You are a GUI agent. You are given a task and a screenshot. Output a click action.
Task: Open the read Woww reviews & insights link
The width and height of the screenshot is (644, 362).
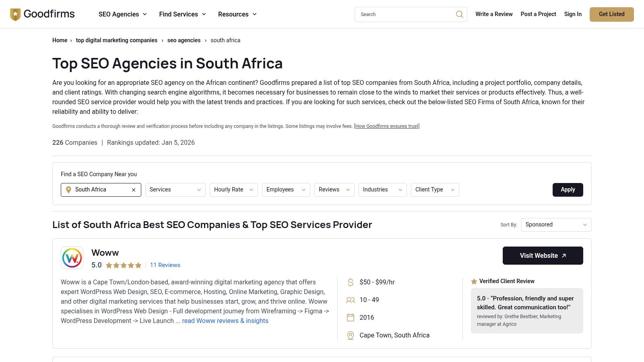point(225,321)
